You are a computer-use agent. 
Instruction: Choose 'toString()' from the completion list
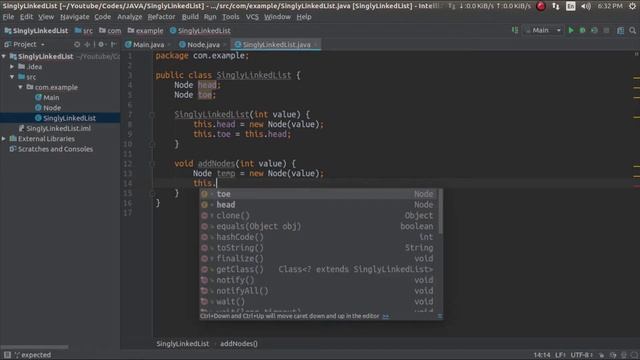click(x=320, y=248)
